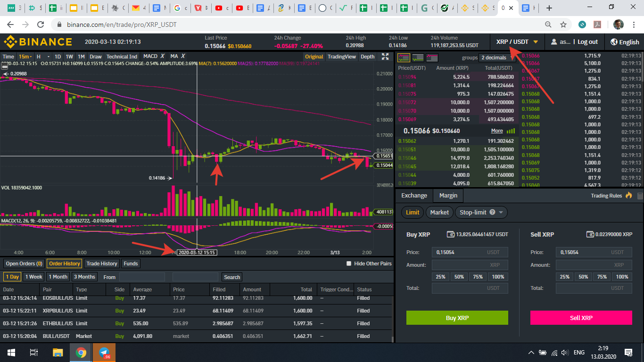Click the sell Price input field
The width and height of the screenshot is (644, 362).
coord(594,252)
